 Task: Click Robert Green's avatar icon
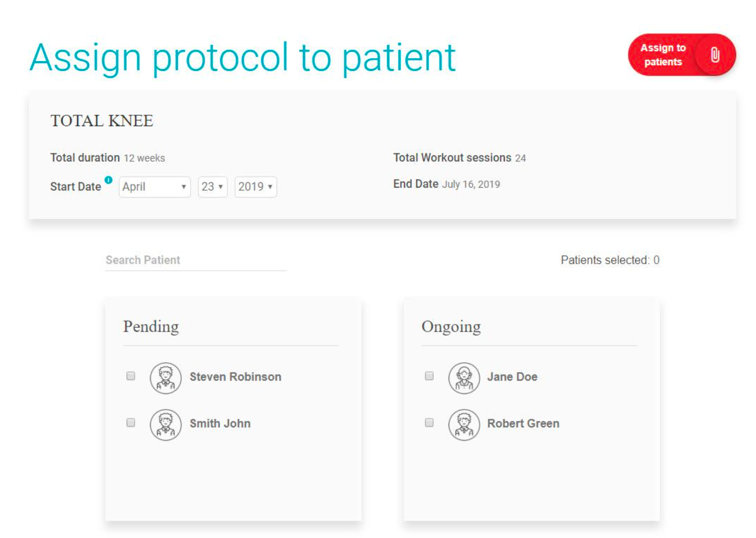[x=464, y=424]
